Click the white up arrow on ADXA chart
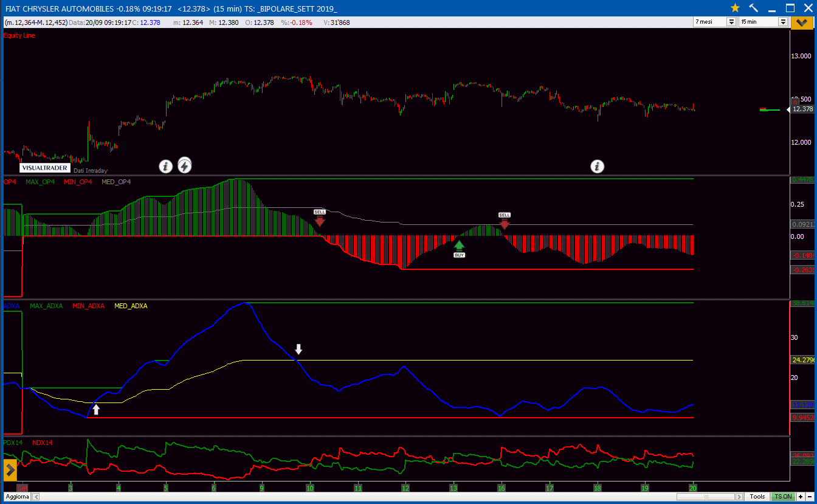This screenshot has width=817, height=504. click(x=96, y=409)
